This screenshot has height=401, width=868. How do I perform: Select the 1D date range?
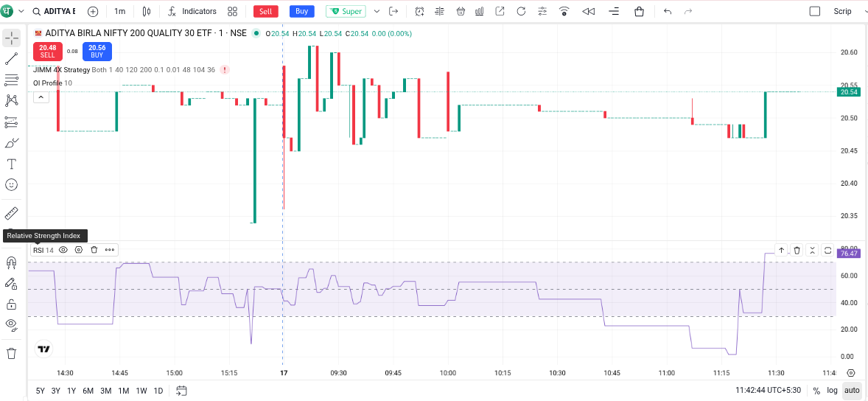point(158,391)
